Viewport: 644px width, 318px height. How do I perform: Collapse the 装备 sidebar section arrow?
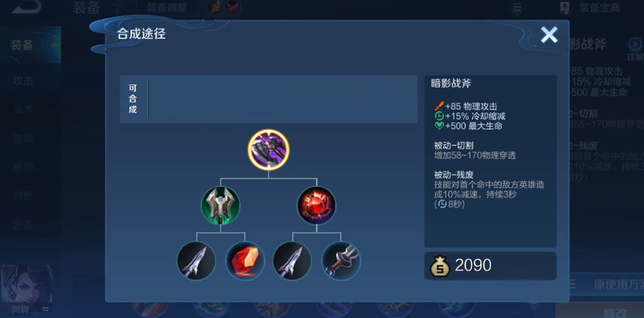coord(53,45)
